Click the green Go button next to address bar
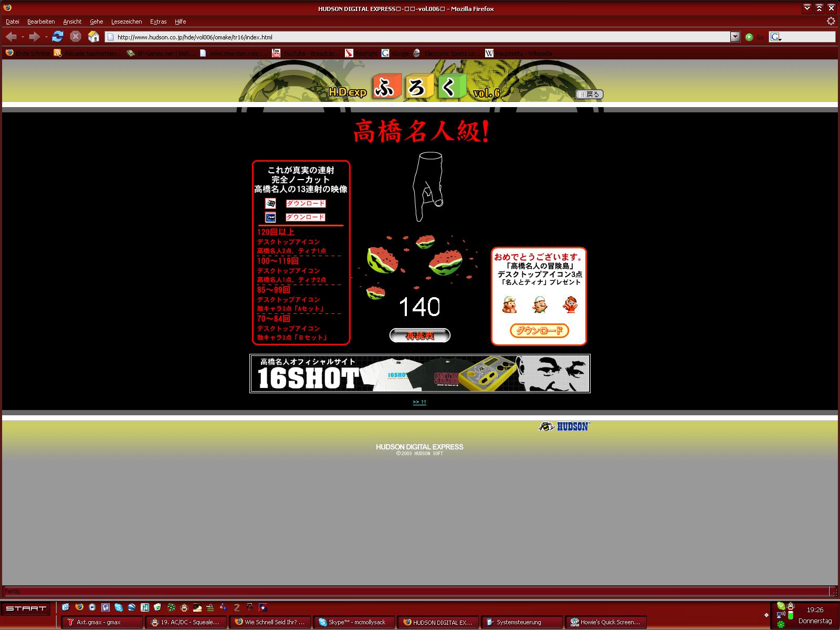This screenshot has width=840, height=630. (x=749, y=37)
